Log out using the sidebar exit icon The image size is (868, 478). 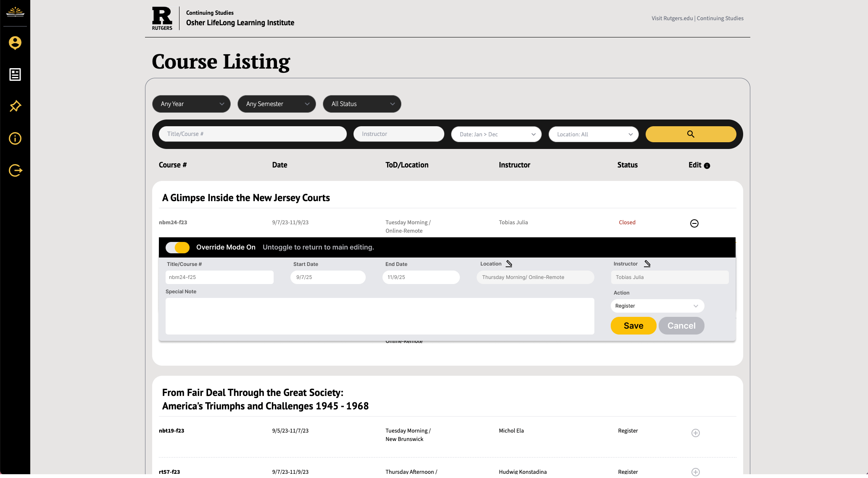click(15, 170)
